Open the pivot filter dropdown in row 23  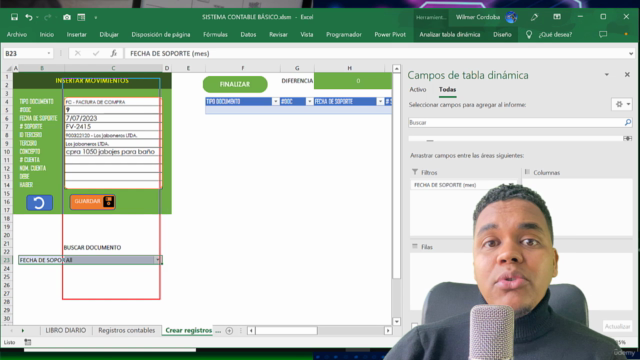158,260
